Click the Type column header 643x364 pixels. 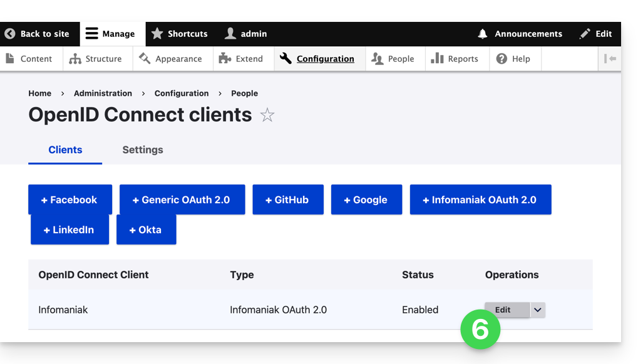[x=242, y=275]
